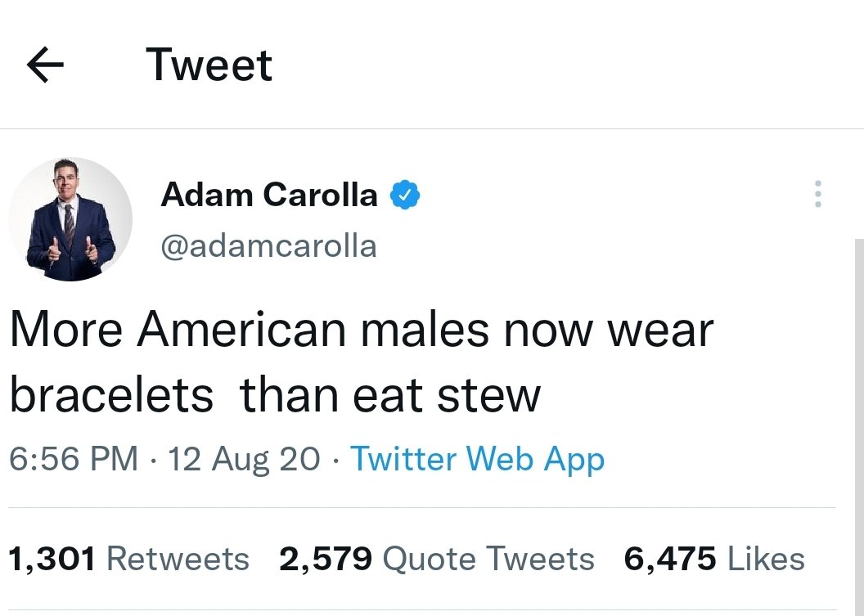Viewport: 864px width, 616px height.
Task: Click the 2,579 quote tweet count number
Action: click(326, 559)
